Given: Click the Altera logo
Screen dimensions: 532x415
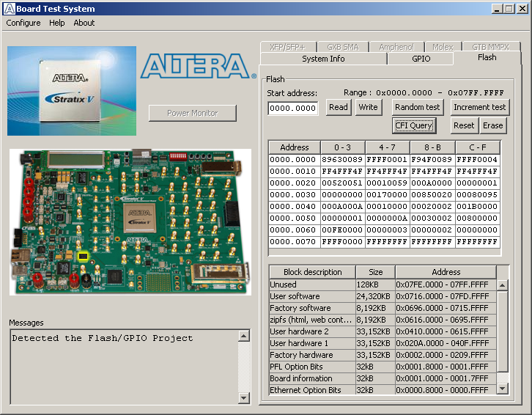Looking at the screenshot, I should (199, 66).
